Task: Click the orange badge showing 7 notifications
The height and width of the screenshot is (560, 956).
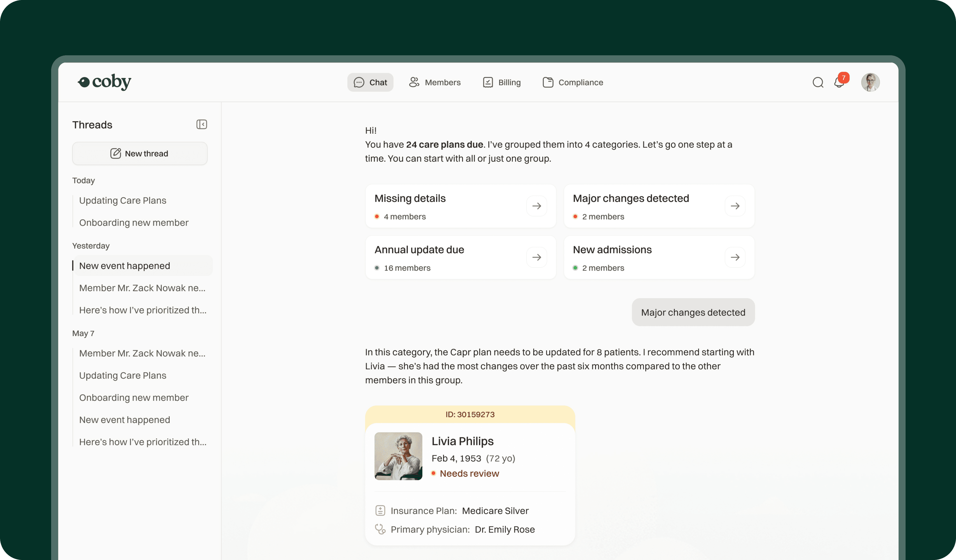Action: coord(844,77)
